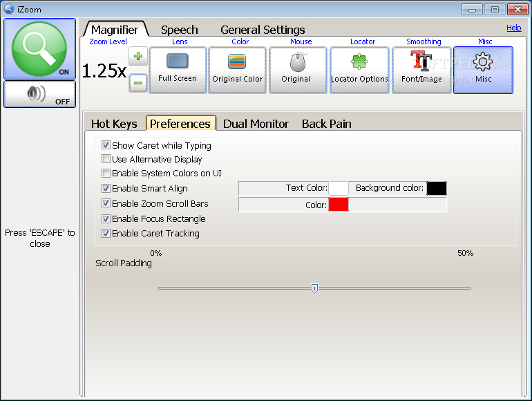Close the iZoom window

pyautogui.click(x=517, y=10)
